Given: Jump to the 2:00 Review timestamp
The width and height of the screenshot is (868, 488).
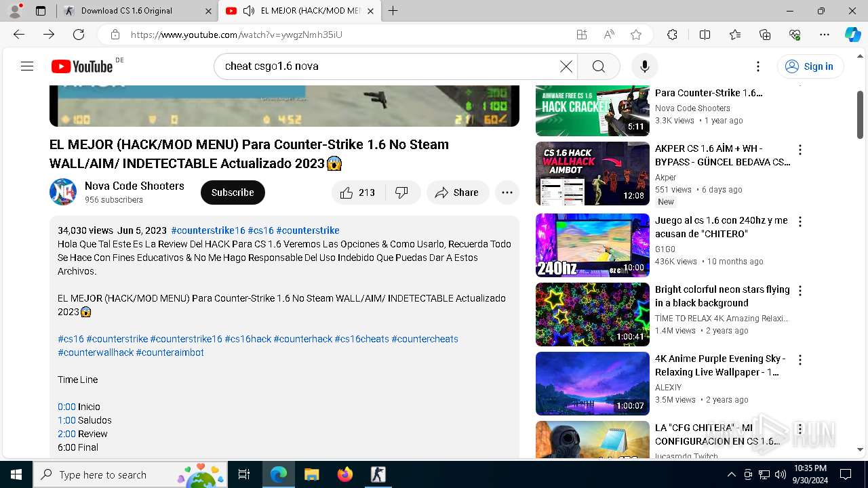Looking at the screenshot, I should (66, 434).
